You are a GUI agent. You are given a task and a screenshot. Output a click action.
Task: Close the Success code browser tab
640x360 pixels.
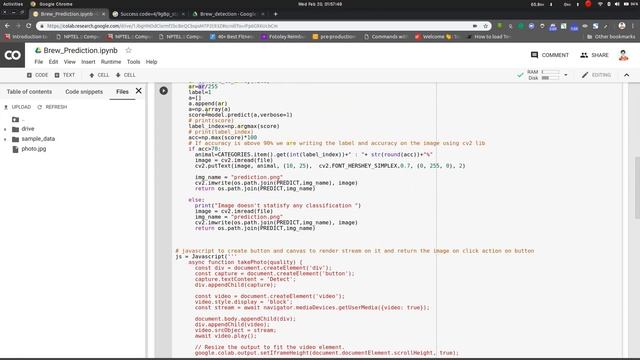[x=183, y=14]
